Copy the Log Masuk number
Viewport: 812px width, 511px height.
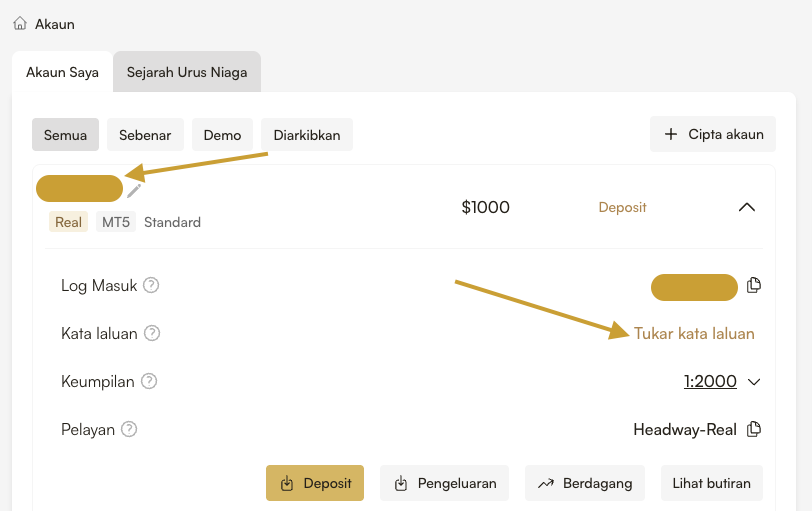754,286
